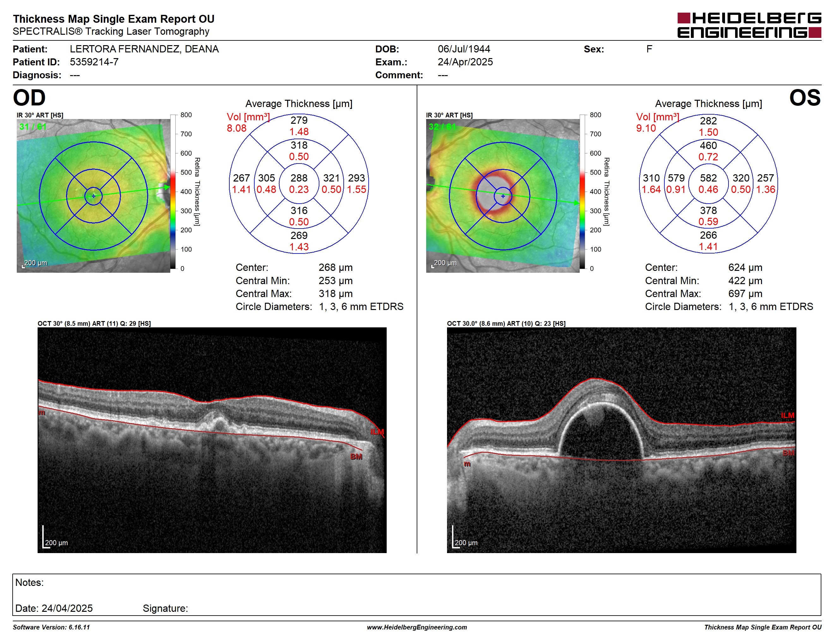
Task: Open the OD infrared fundus thickness map
Action: pyautogui.click(x=94, y=196)
